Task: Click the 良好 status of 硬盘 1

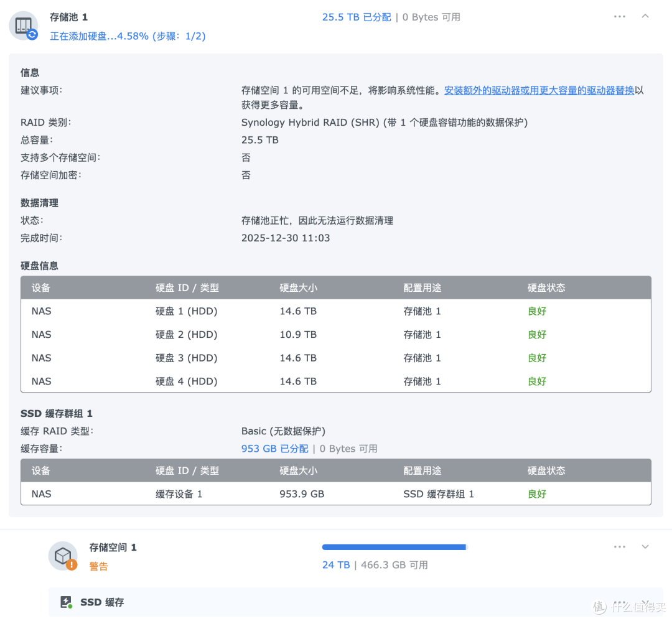Action: click(536, 311)
